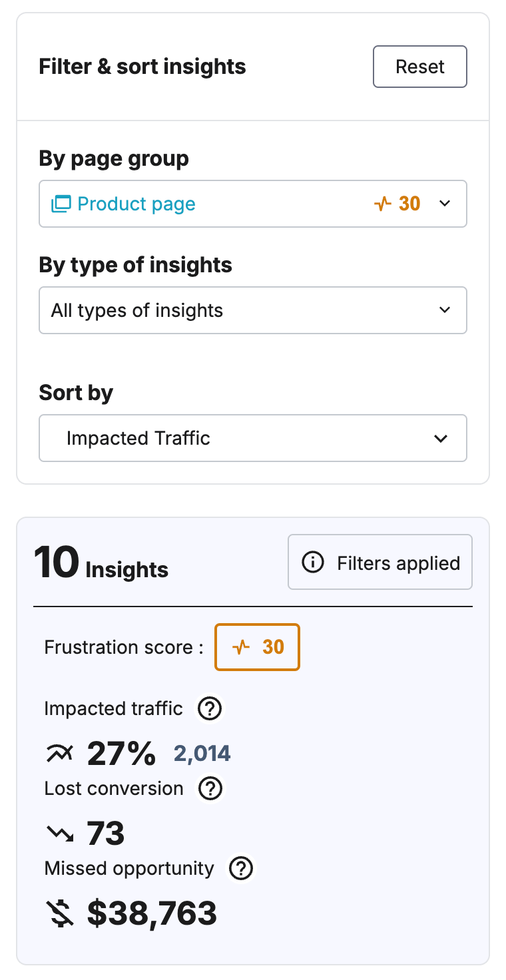Click the crossed-out dollar icon beside $38,763
The height and width of the screenshot is (980, 506).
(61, 913)
